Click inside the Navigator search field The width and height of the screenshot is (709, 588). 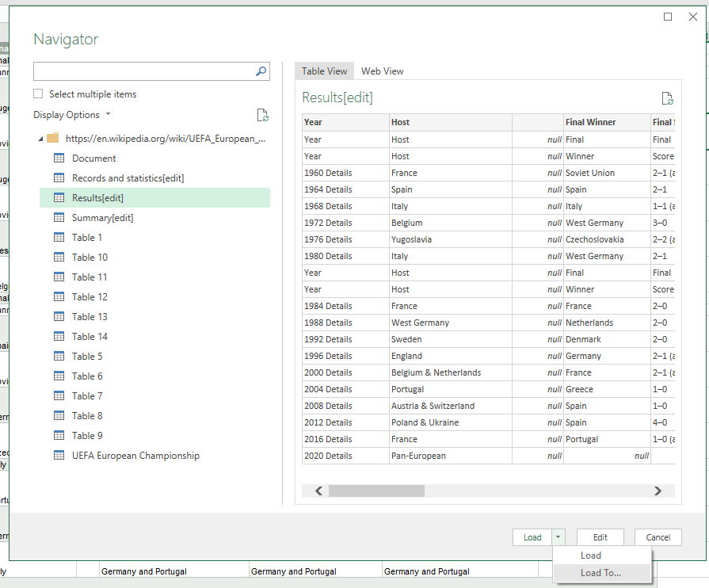[143, 71]
